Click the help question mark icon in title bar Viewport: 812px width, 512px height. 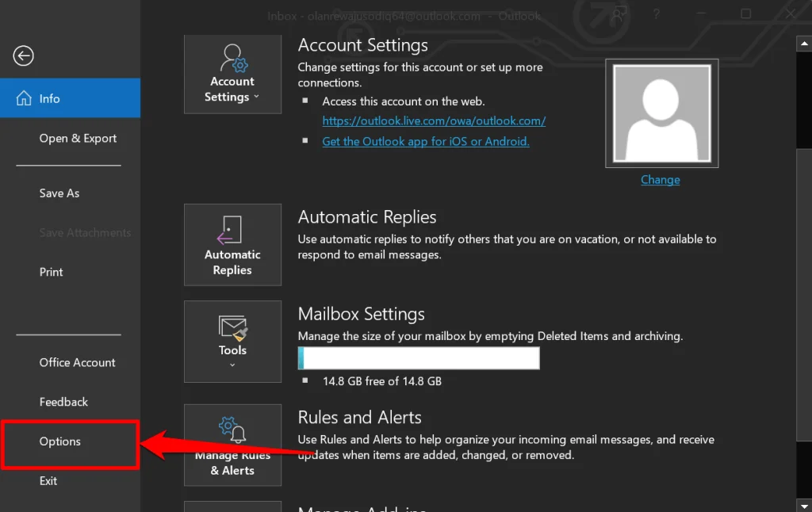pos(656,14)
